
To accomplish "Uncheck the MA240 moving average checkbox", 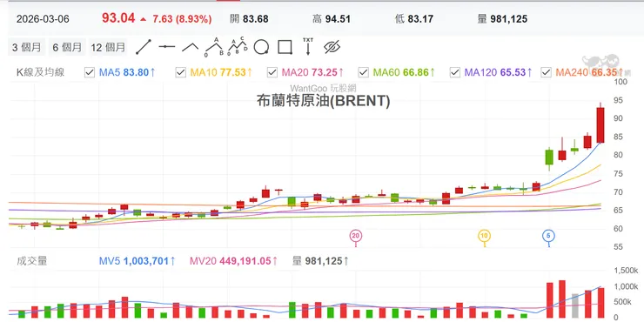I will (x=547, y=73).
